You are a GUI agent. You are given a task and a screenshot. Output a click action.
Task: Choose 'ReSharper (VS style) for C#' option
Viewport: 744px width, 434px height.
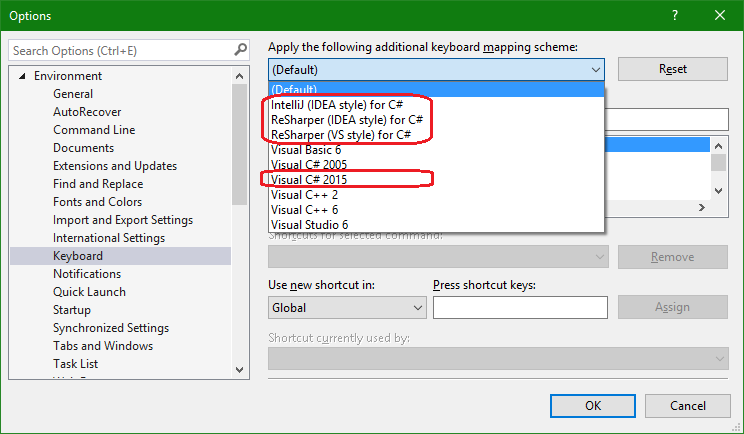click(x=341, y=134)
